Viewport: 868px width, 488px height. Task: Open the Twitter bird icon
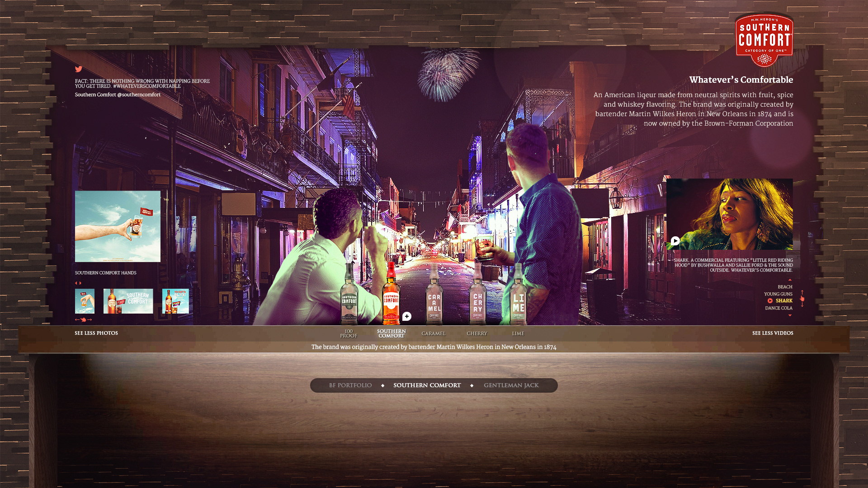(79, 69)
